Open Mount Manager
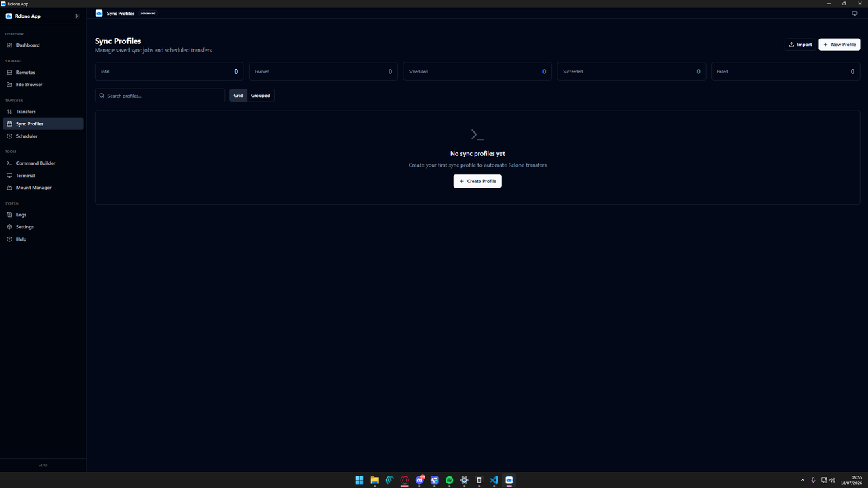 click(x=43, y=188)
